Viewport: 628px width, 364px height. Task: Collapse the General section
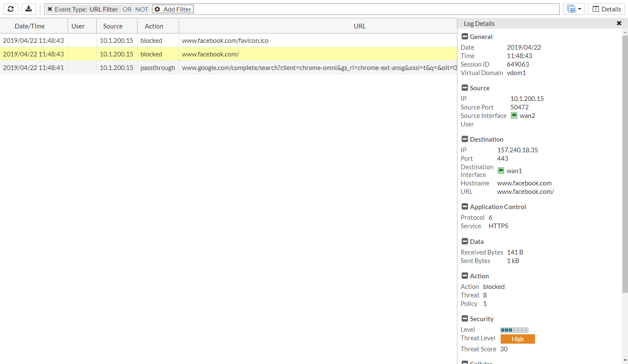pyautogui.click(x=464, y=36)
